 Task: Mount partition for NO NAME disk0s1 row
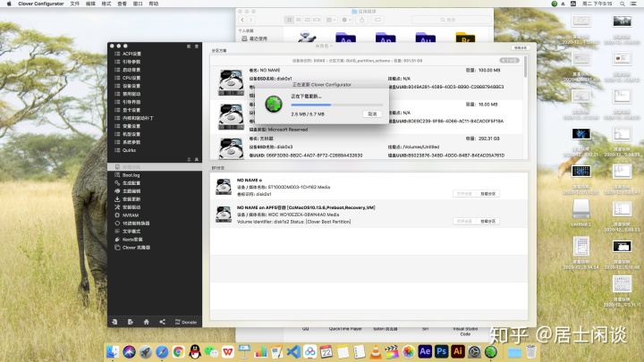pos(488,194)
